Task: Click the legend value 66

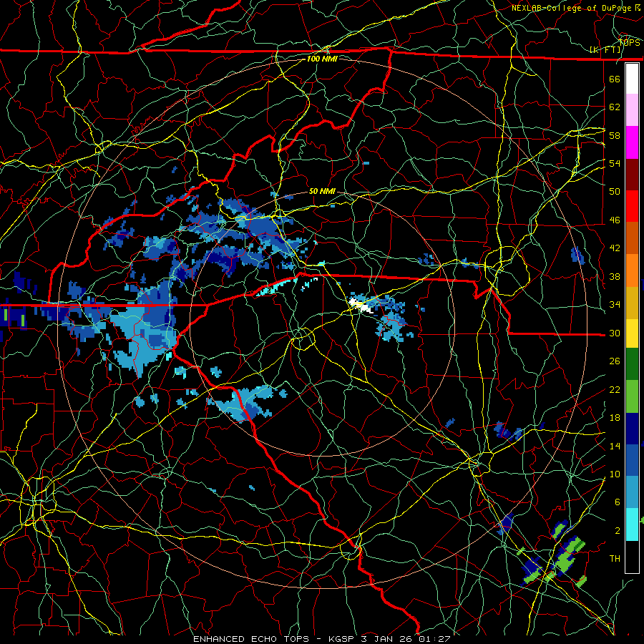Action: (615, 79)
